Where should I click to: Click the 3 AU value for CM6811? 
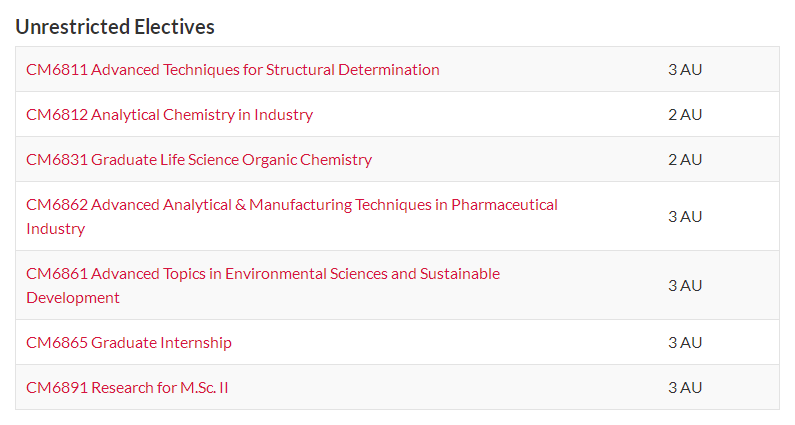tap(685, 69)
